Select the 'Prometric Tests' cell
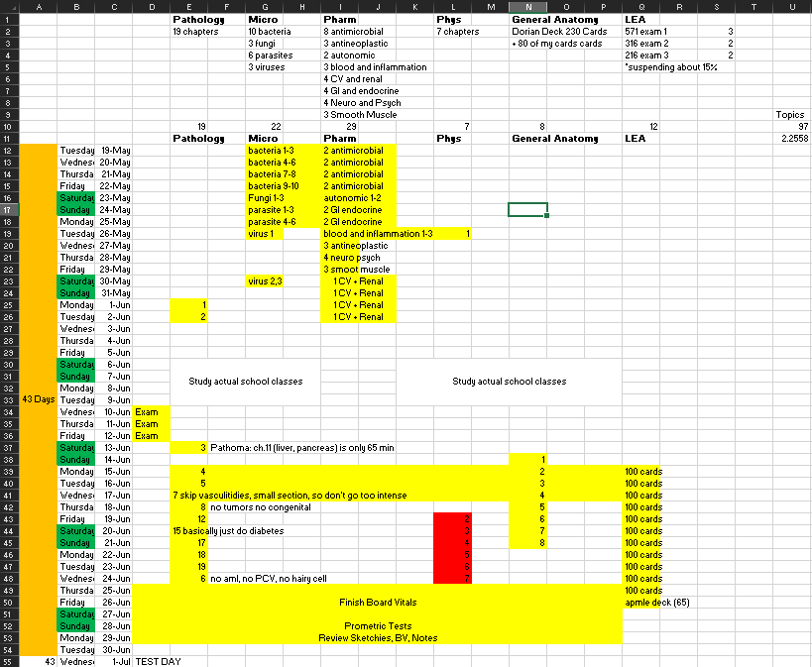Screen dimensions: 812x667 click(377, 625)
